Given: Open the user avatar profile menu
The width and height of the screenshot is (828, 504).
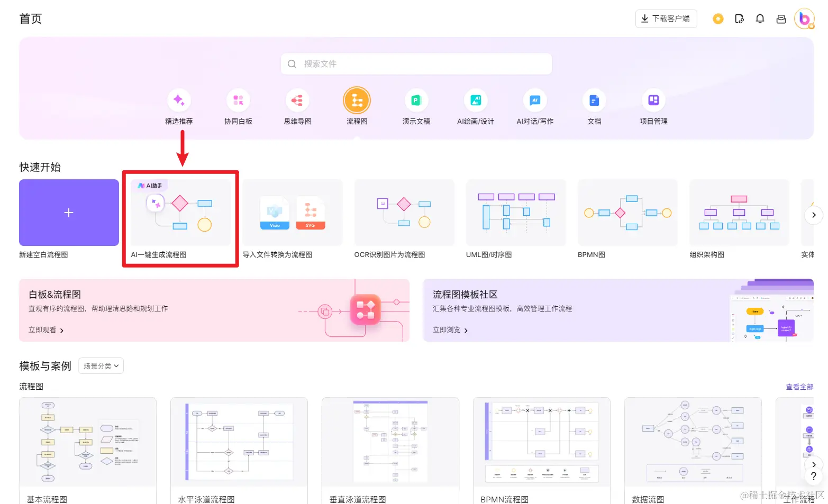Looking at the screenshot, I should click(x=804, y=19).
